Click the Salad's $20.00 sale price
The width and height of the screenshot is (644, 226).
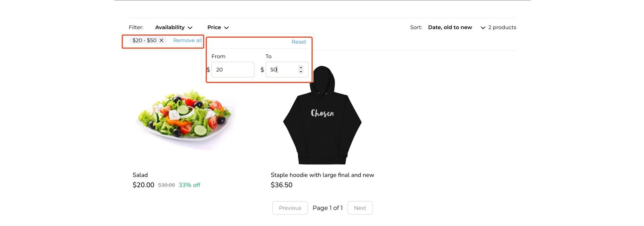click(x=143, y=185)
